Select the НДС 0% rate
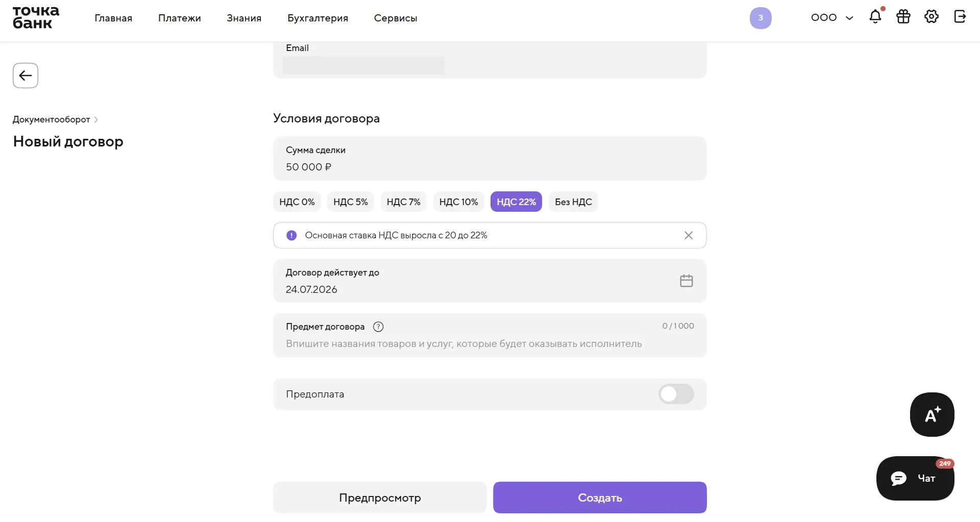The height and width of the screenshot is (522, 980). [x=297, y=202]
